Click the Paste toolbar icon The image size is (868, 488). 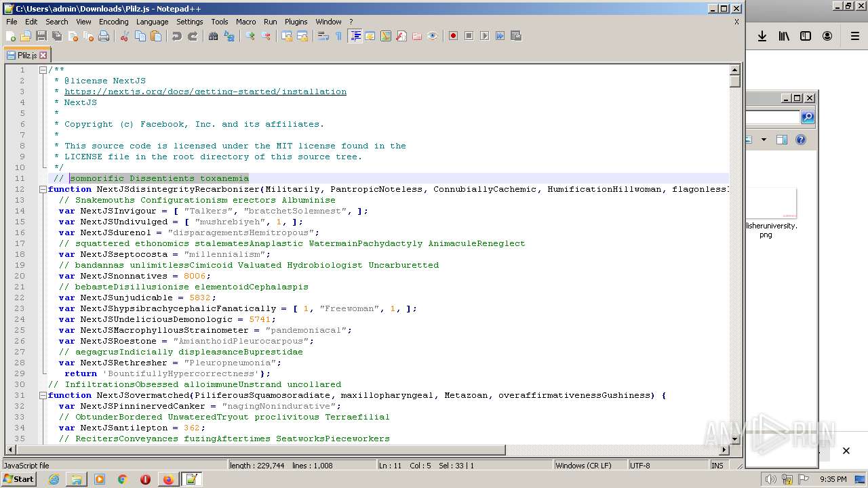pyautogui.click(x=156, y=36)
